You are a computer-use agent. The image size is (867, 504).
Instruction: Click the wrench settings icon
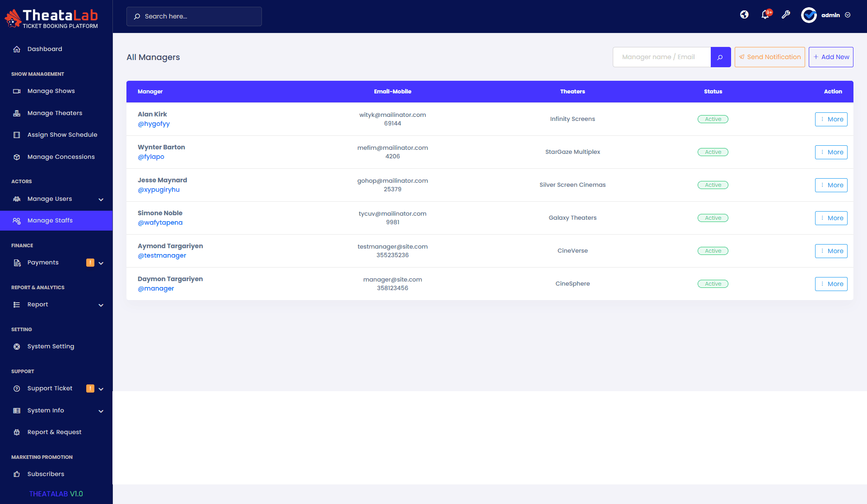[x=786, y=15]
